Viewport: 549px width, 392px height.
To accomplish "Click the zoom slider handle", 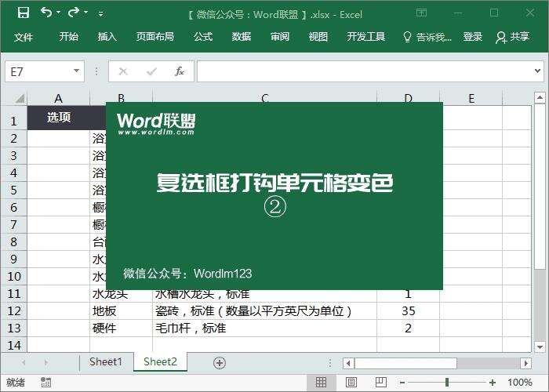I will coord(446,383).
